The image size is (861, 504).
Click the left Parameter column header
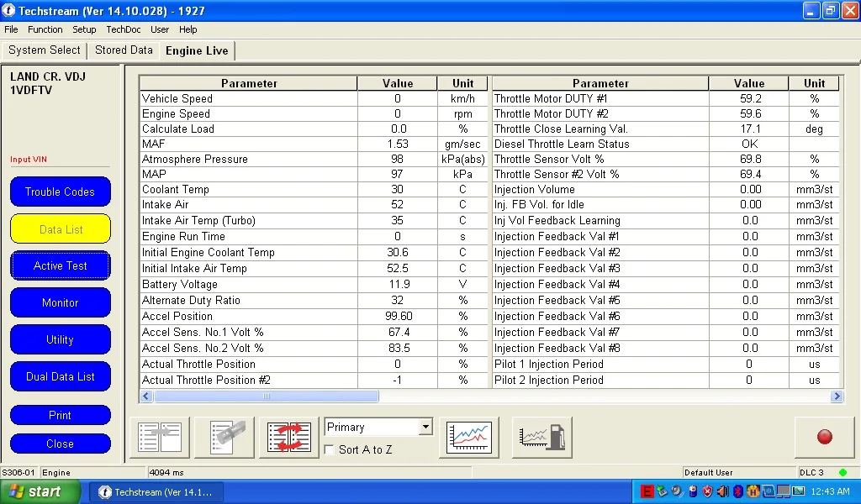click(249, 83)
